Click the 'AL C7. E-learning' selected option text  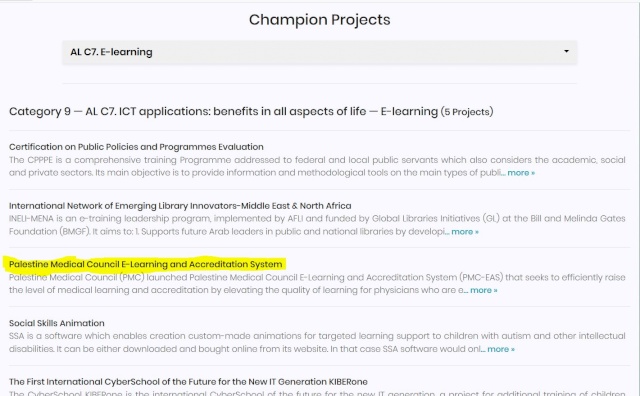pyautogui.click(x=111, y=52)
